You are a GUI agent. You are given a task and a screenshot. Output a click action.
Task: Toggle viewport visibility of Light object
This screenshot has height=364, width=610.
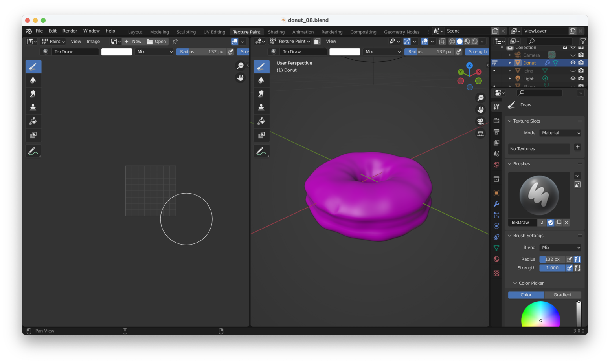[x=573, y=79]
